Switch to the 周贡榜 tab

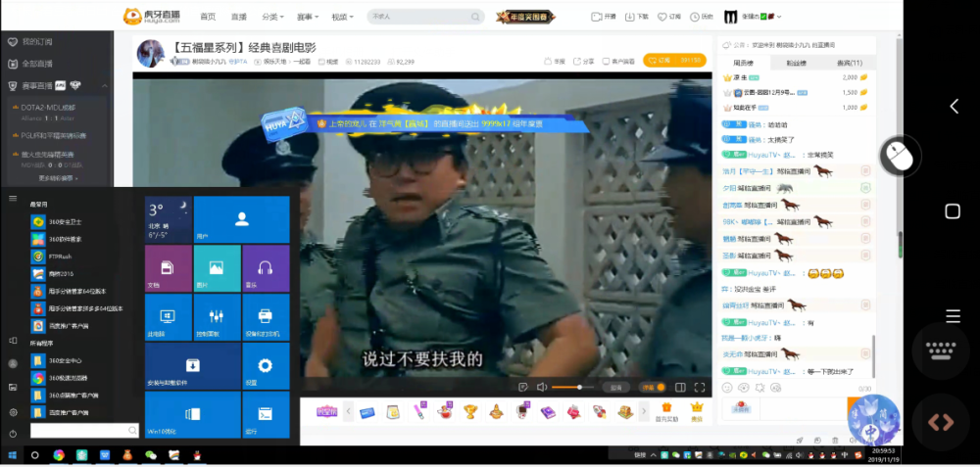(743, 63)
